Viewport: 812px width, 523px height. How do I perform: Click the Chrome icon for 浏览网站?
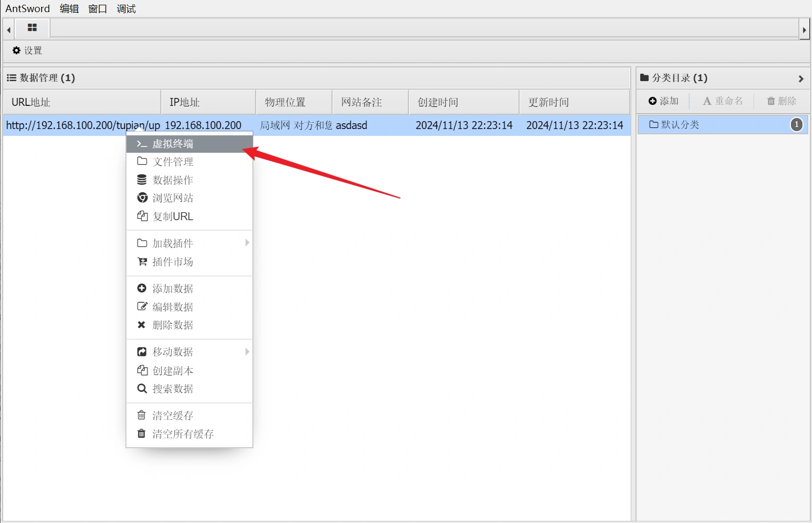coord(142,198)
